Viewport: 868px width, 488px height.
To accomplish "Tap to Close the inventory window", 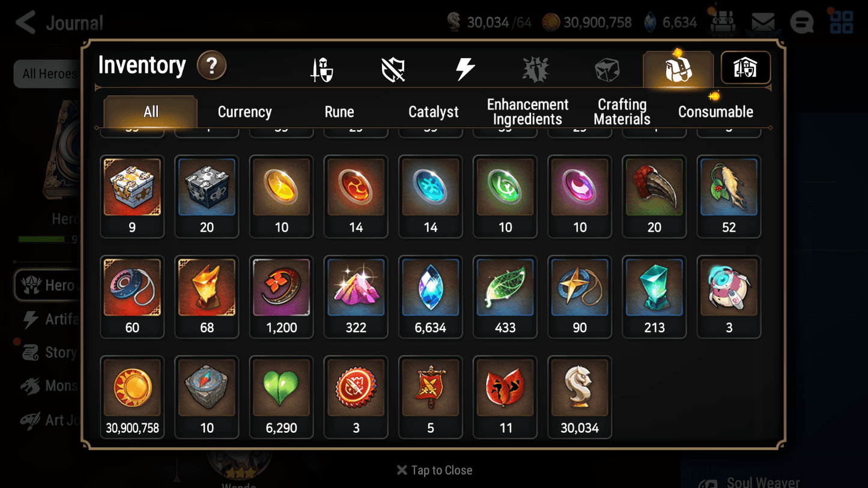I will (x=434, y=470).
